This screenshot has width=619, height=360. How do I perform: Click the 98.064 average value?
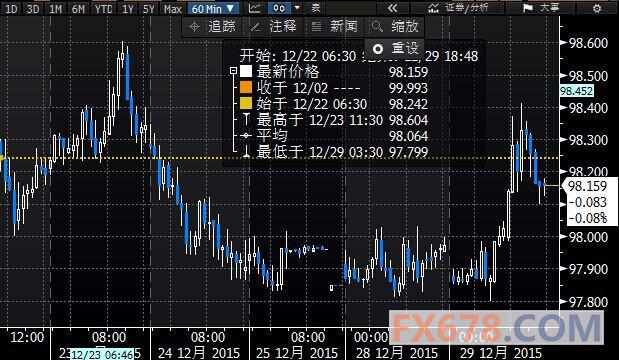[409, 136]
